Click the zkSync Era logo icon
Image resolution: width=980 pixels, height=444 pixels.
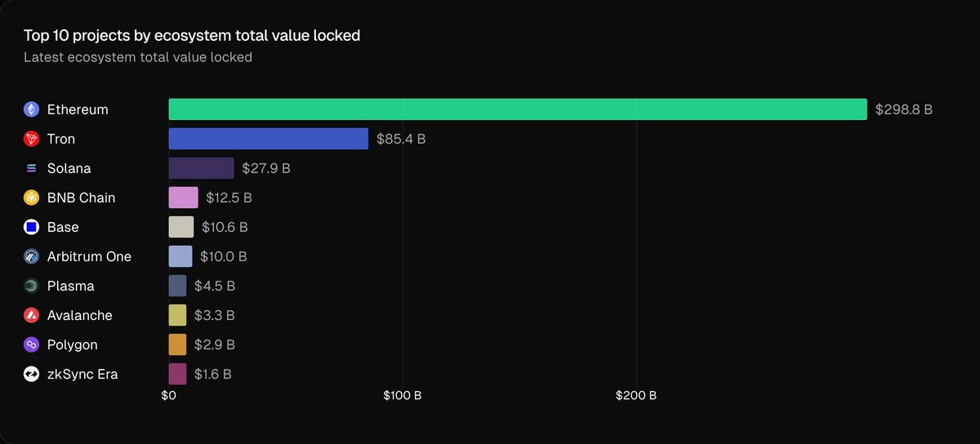[x=32, y=374]
